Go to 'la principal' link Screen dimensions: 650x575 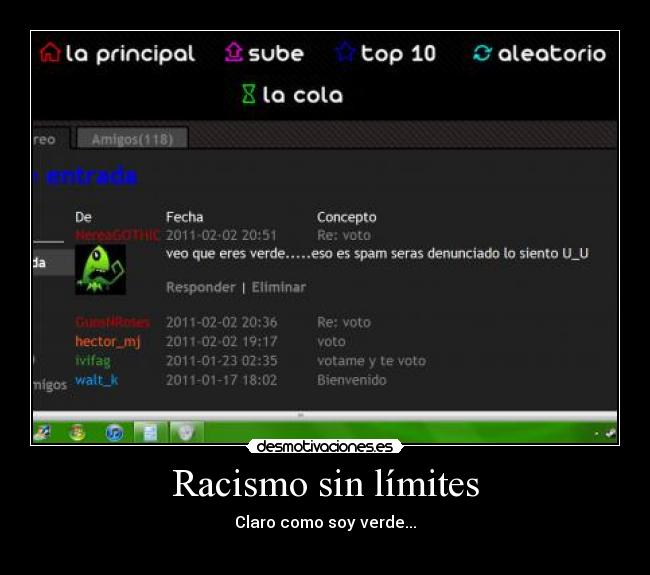click(x=130, y=54)
